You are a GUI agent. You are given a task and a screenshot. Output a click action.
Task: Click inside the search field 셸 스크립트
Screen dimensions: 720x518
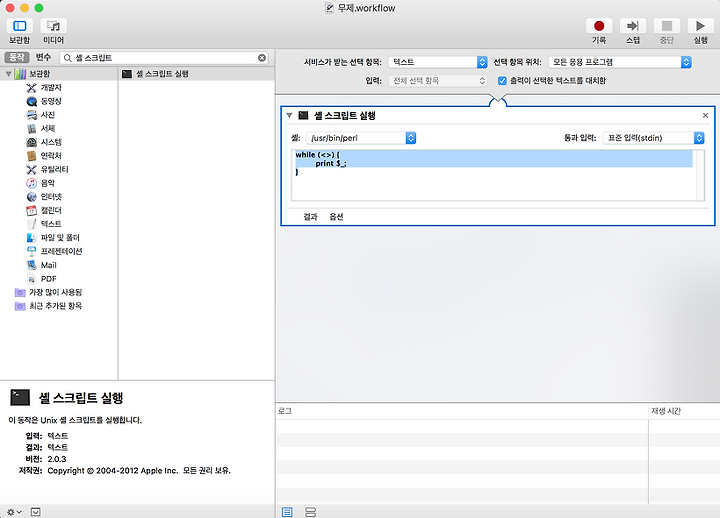coord(164,58)
